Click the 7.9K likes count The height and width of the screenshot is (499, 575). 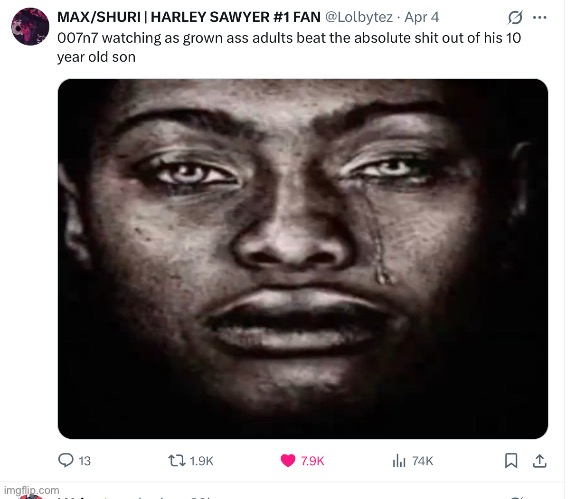[x=312, y=461]
